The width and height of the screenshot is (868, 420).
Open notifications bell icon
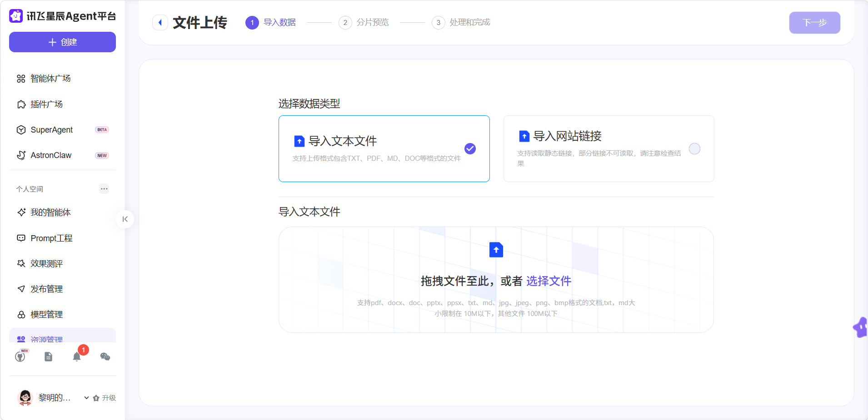(x=77, y=357)
